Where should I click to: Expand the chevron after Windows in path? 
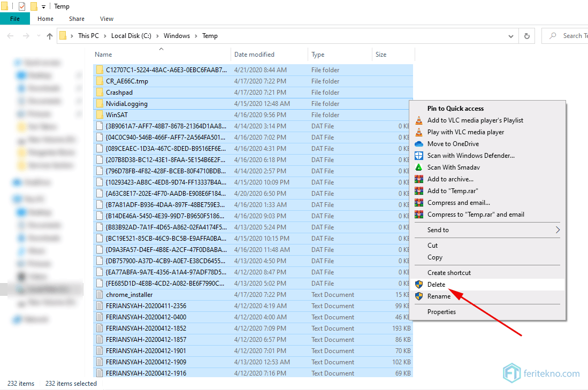click(196, 36)
